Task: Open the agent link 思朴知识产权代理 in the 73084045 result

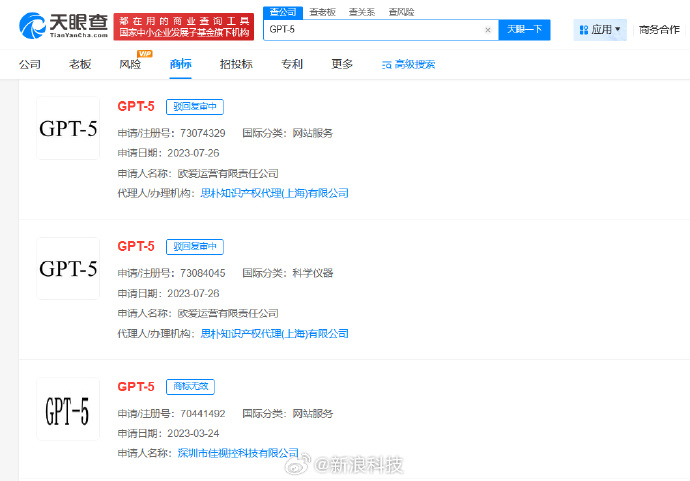Action: click(x=275, y=334)
